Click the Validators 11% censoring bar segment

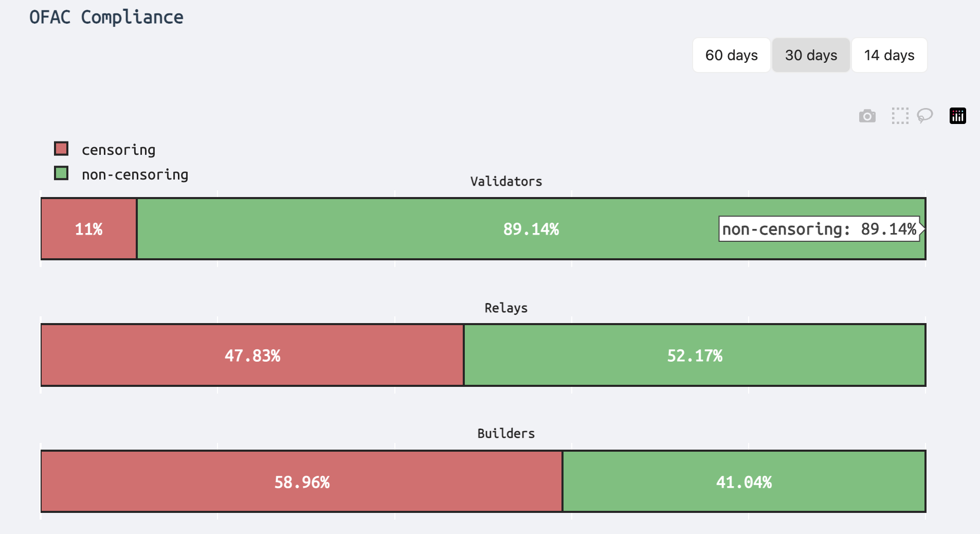pos(88,229)
